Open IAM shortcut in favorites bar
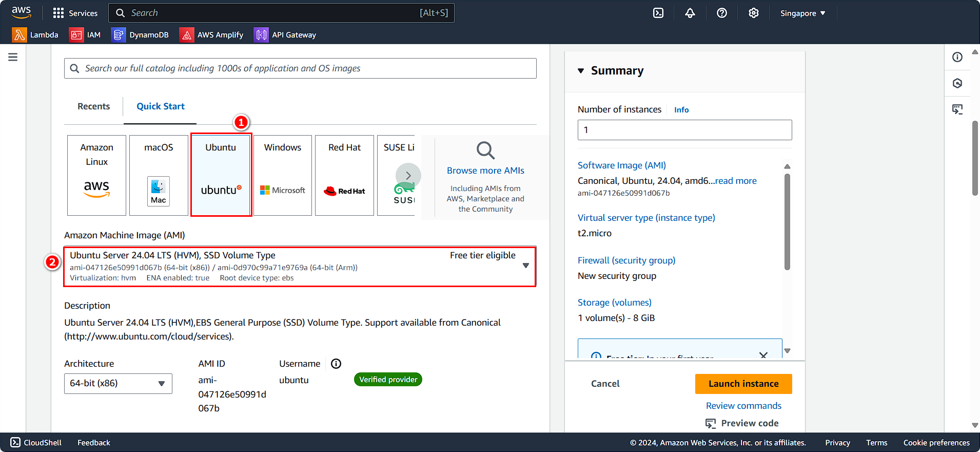This screenshot has width=980, height=452. coord(85,35)
